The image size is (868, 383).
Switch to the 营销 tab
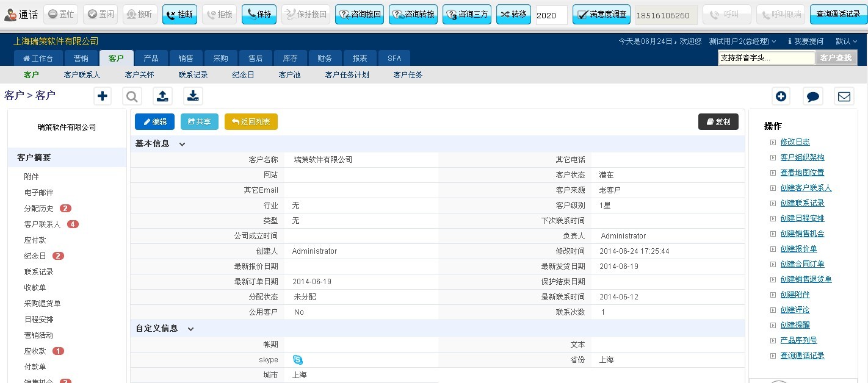pyautogui.click(x=81, y=59)
